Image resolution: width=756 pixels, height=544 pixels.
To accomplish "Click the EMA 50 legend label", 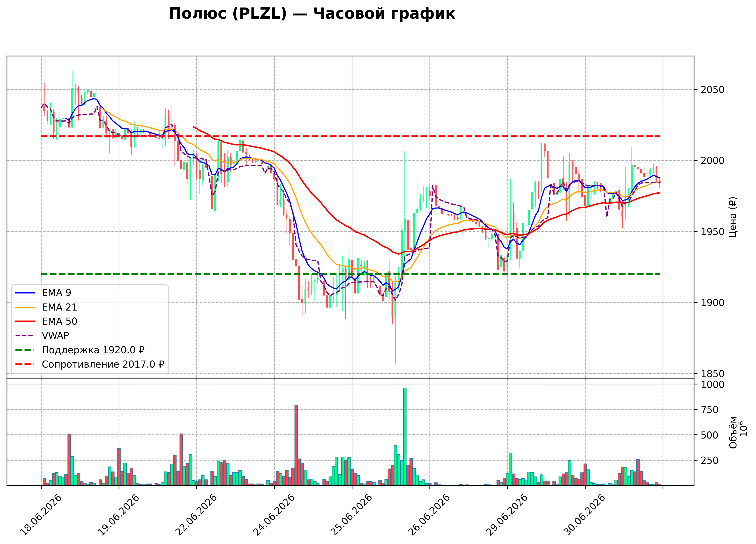I will click(60, 321).
